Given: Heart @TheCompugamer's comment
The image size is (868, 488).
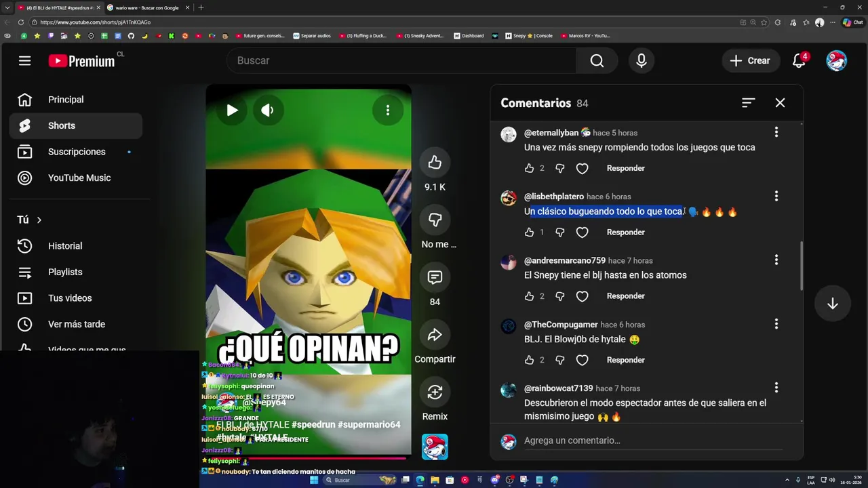Looking at the screenshot, I should click(x=582, y=360).
